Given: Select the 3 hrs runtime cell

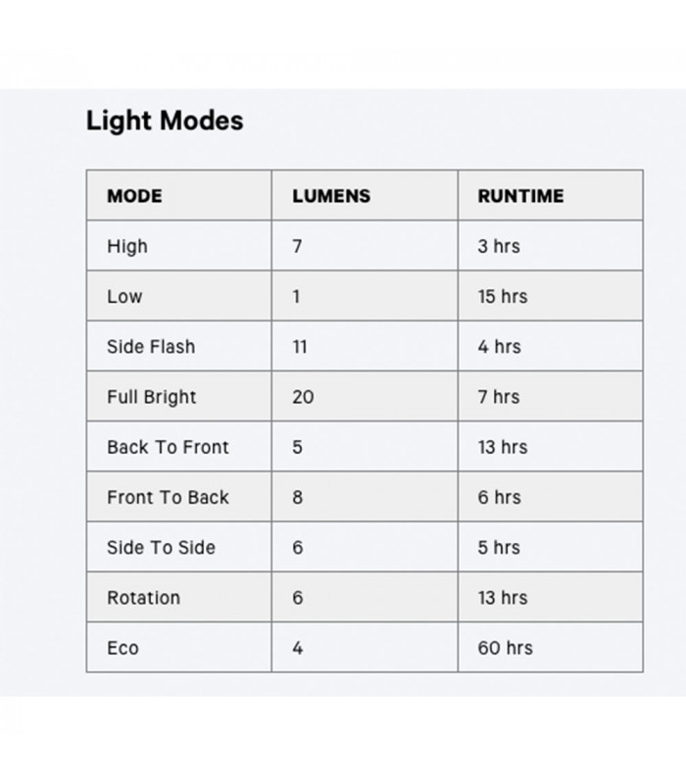Looking at the screenshot, I should pyautogui.click(x=499, y=246).
